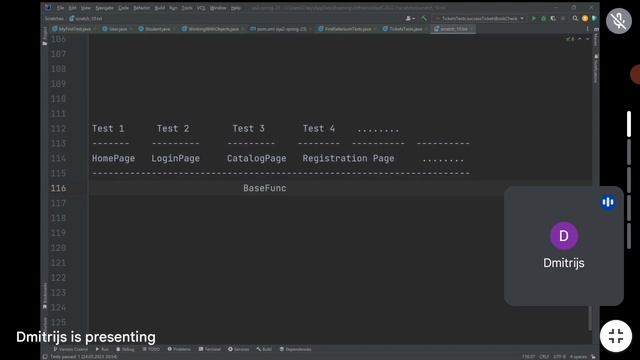Open the Version Control tool window
Screen dimensions: 640x360
click(x=71, y=349)
